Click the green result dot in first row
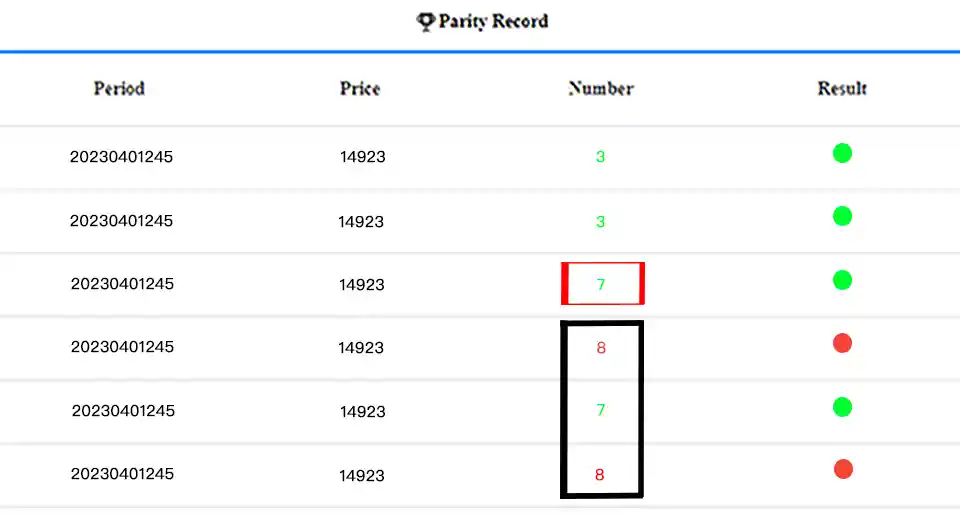This screenshot has width=960, height=516. (842, 153)
